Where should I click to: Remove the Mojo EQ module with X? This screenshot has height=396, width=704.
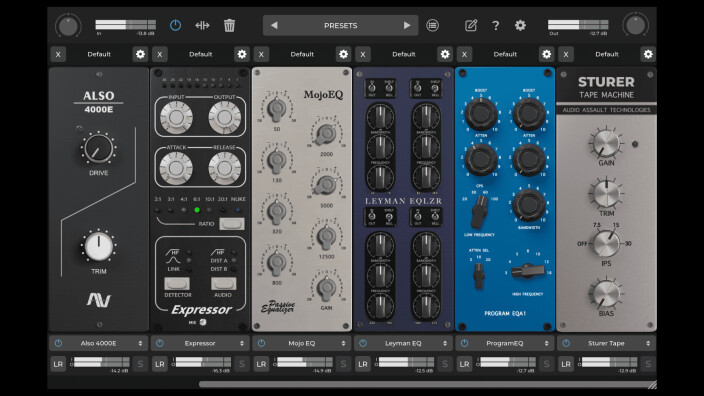coord(261,54)
